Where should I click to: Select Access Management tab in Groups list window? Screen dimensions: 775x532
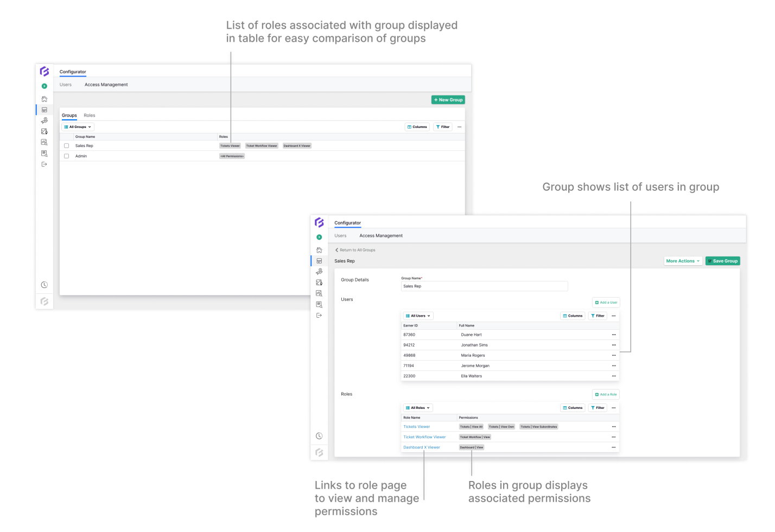click(106, 85)
